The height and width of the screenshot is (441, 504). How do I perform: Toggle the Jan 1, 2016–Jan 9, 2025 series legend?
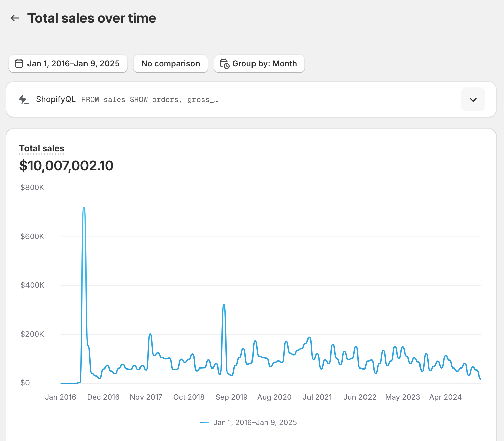click(x=248, y=422)
